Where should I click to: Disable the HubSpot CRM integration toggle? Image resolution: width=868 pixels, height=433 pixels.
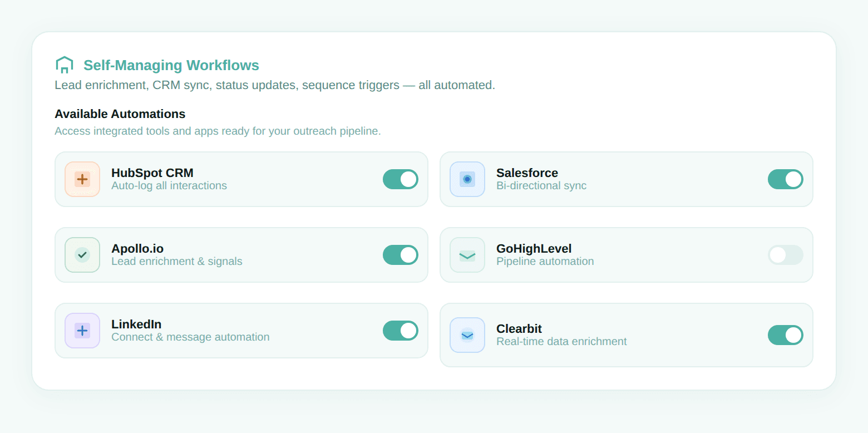tap(400, 179)
